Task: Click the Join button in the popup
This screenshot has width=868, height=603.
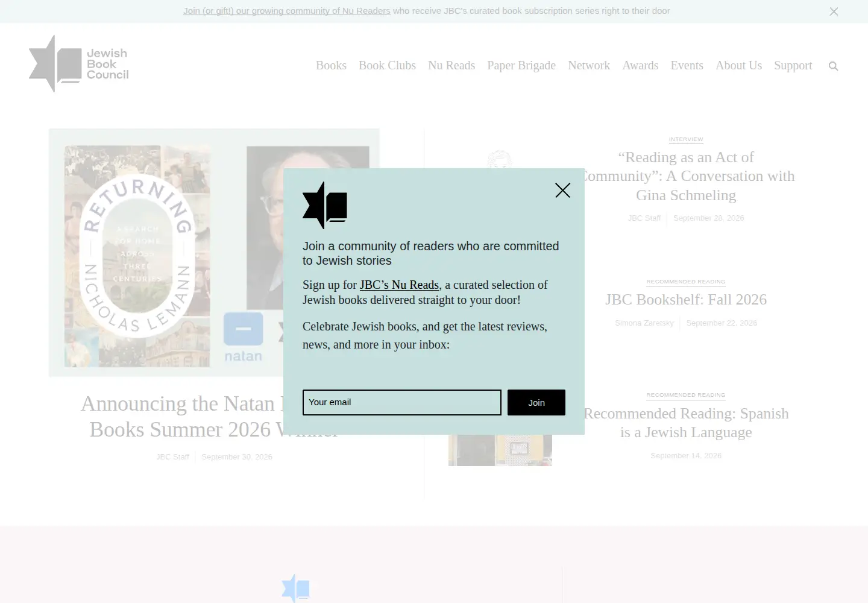Action: [536, 403]
